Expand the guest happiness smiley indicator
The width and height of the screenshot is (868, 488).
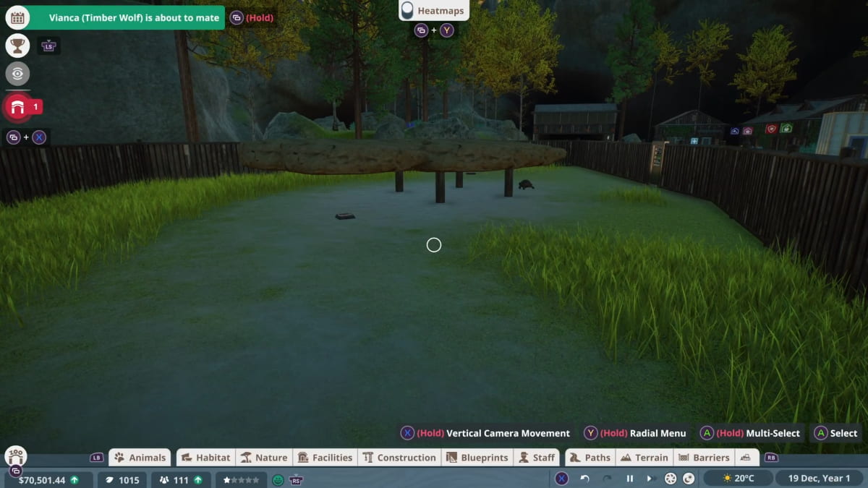277,479
